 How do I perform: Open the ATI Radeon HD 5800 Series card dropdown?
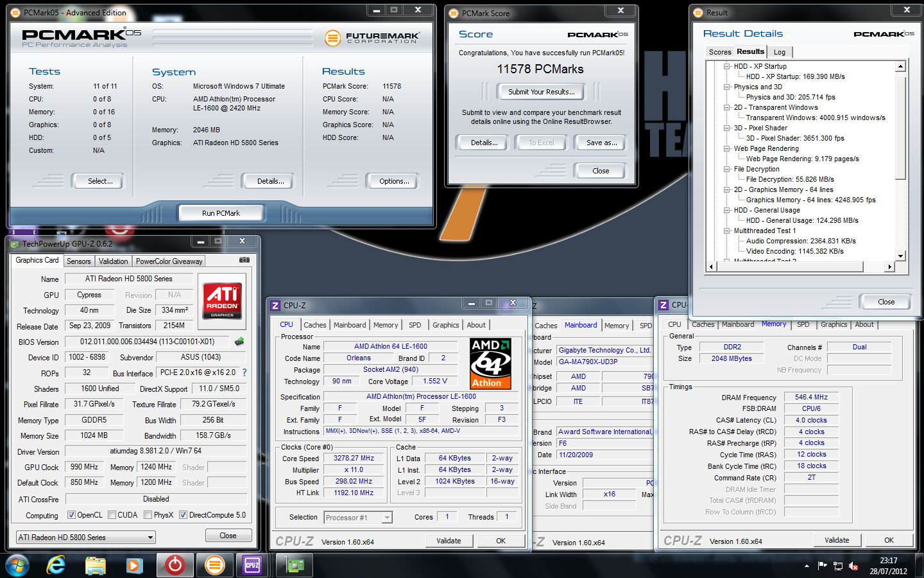(150, 538)
